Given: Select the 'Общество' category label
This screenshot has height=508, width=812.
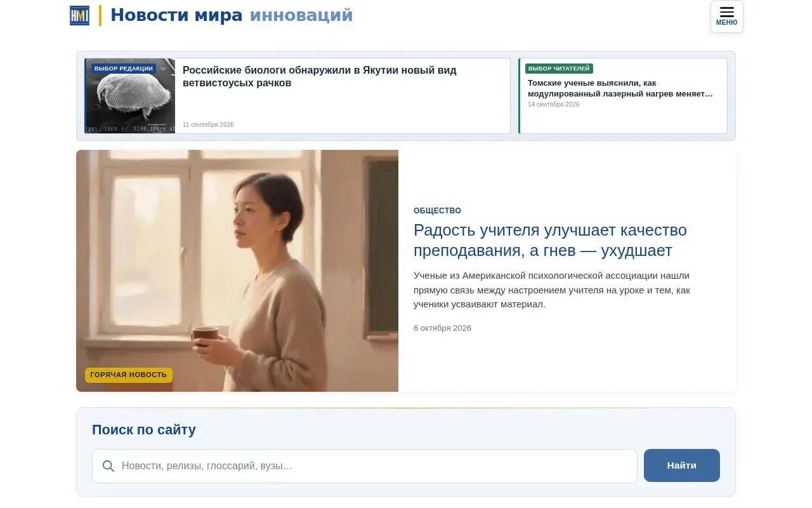Looking at the screenshot, I should click(437, 211).
